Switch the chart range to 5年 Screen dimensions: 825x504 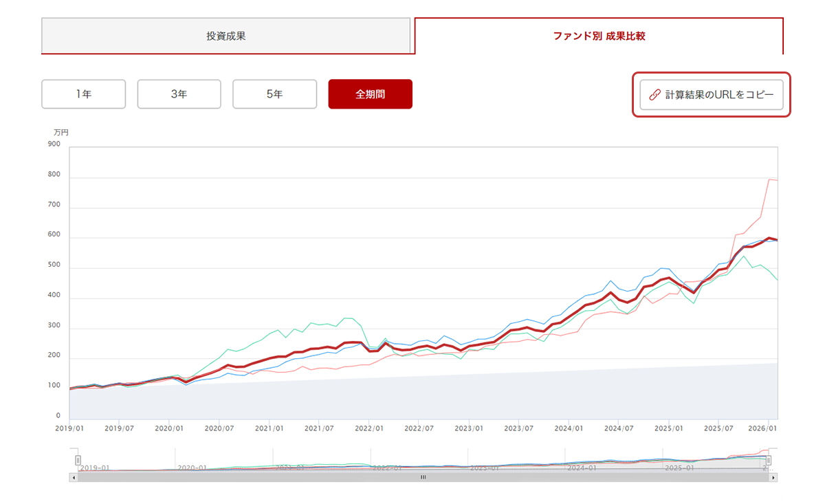274,94
